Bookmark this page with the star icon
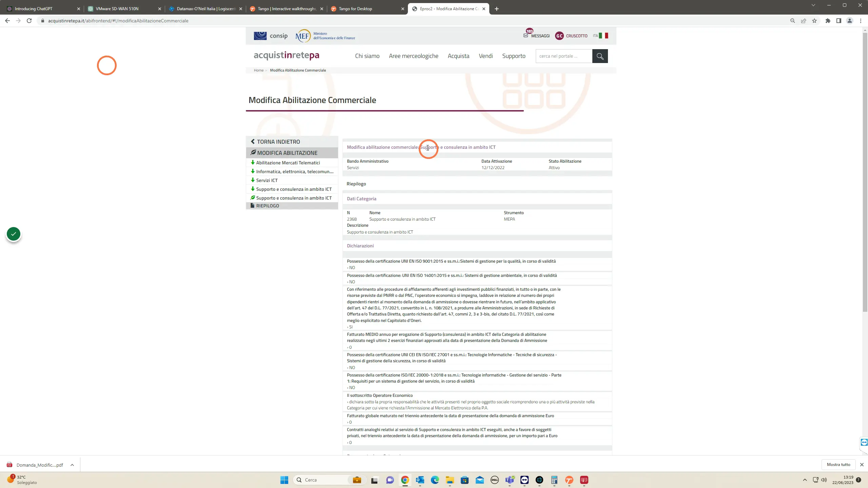Screen dimensions: 868x488 [x=814, y=21]
